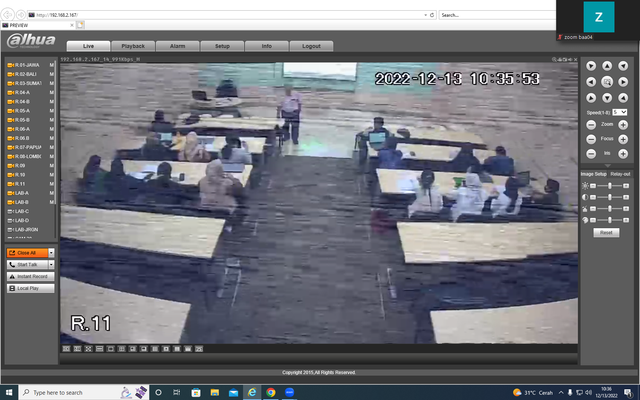Activate the PTZ center 3D positioning button
The width and height of the screenshot is (640, 400).
607,82
